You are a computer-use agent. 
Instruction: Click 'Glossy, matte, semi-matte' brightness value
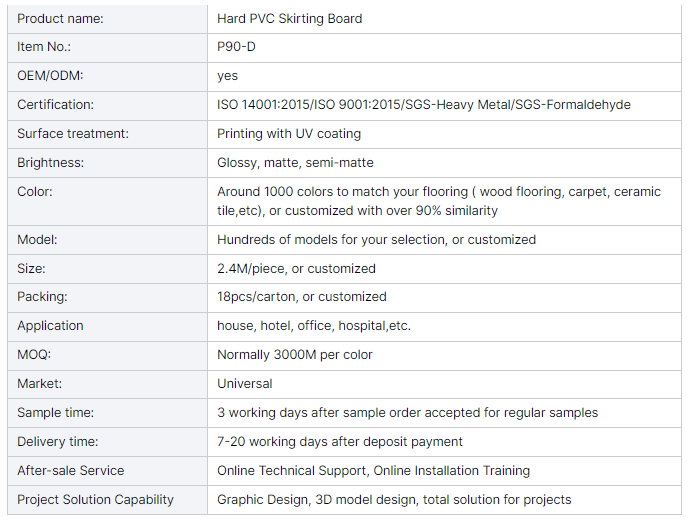coord(295,163)
